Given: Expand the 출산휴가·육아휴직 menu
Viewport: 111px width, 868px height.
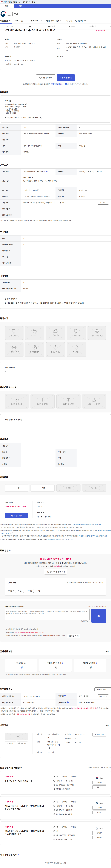Looking at the screenshot, I should coord(76,21).
